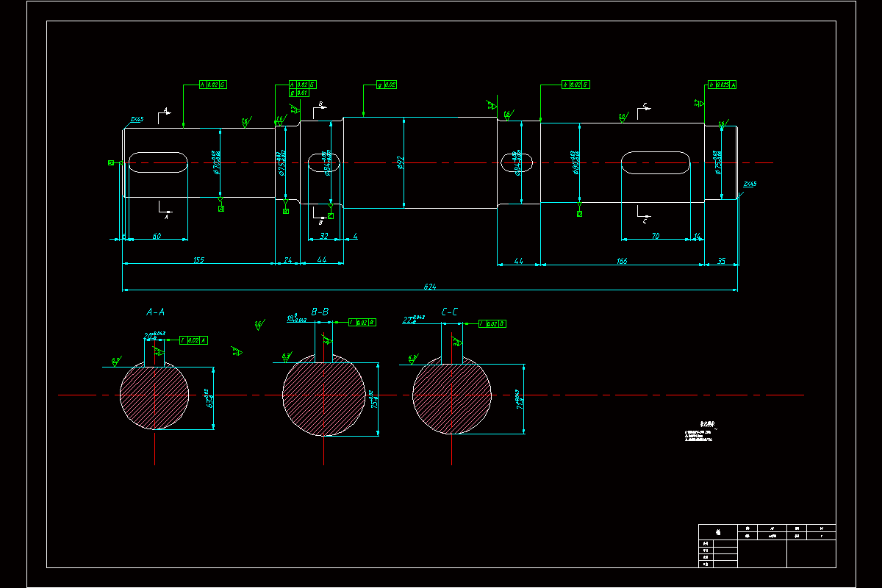Screen dimensions: 882x588
Task: Click the 63 depth dimension in section A-A
Action: click(x=209, y=399)
